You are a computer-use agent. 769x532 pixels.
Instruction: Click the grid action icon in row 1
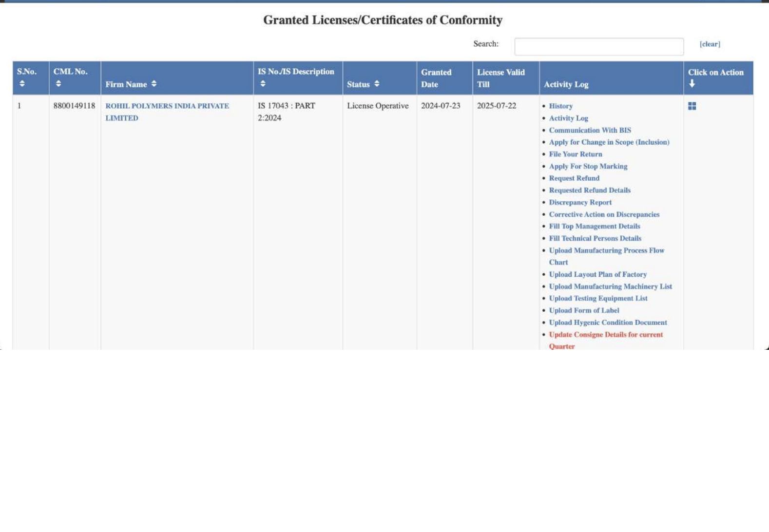(692, 106)
